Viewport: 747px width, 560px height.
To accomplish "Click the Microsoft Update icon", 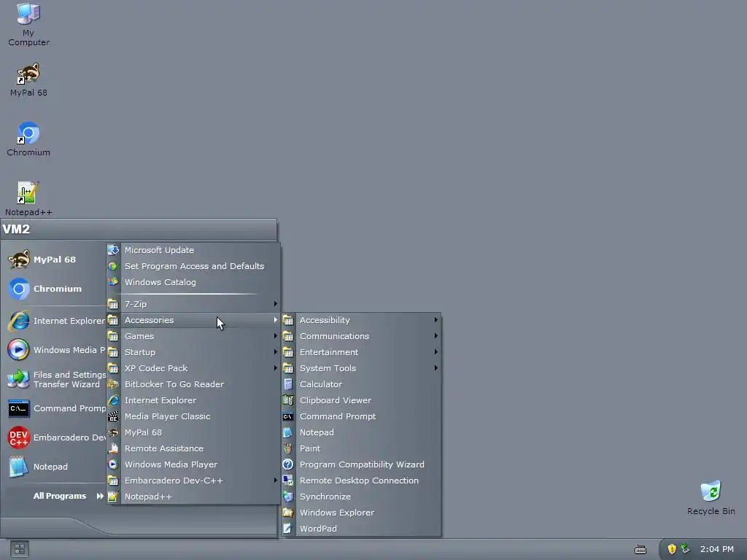I will [x=113, y=250].
